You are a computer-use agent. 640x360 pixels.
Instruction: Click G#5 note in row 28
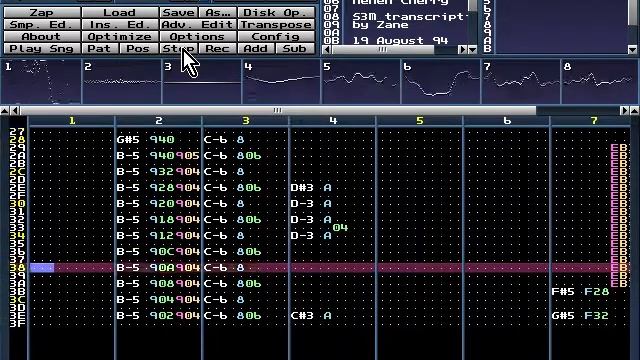pos(128,140)
